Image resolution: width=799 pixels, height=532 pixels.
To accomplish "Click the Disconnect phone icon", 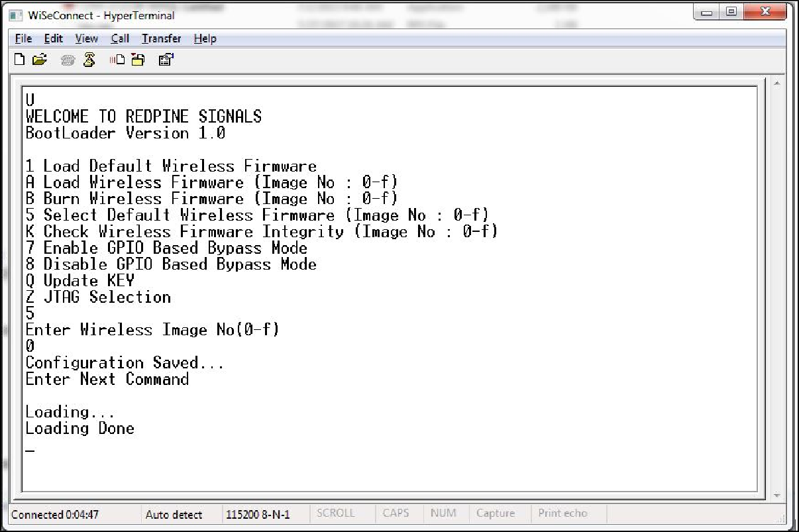I will click(x=89, y=60).
